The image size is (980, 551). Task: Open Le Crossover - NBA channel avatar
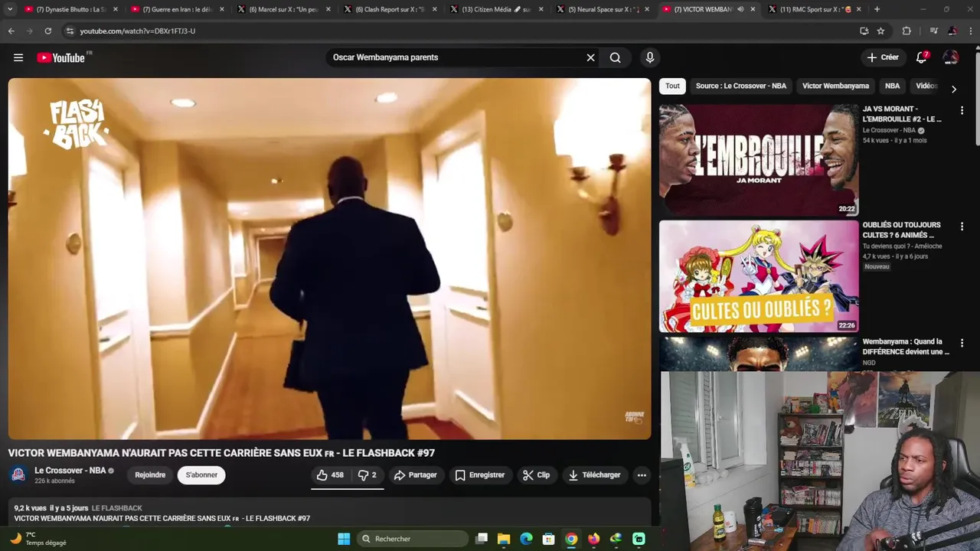click(x=18, y=475)
